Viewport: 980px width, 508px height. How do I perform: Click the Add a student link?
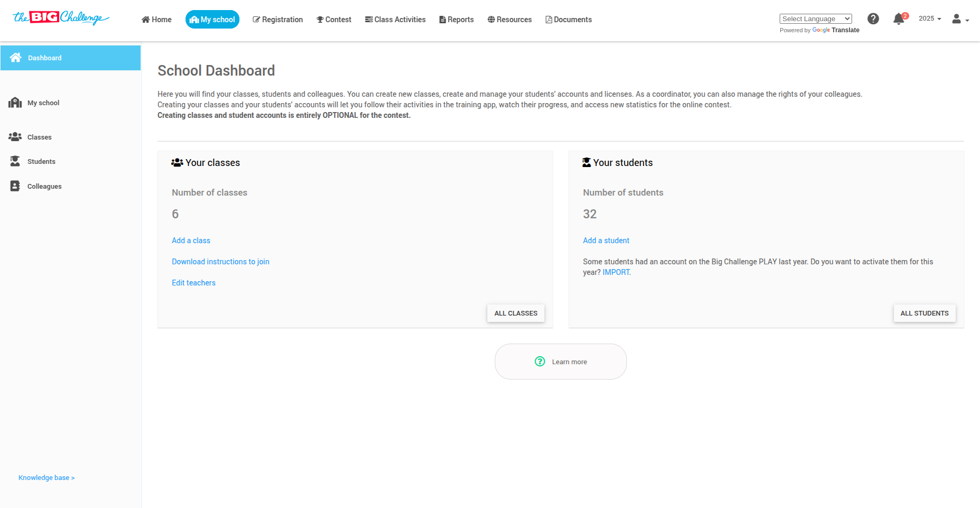tap(606, 241)
